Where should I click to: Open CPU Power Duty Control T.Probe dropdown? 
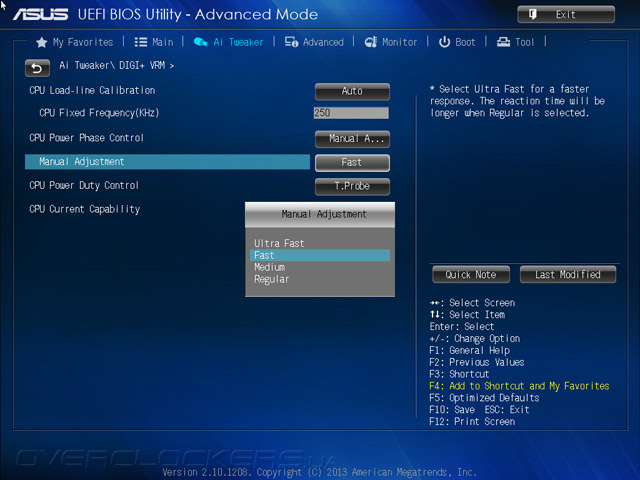(x=352, y=186)
